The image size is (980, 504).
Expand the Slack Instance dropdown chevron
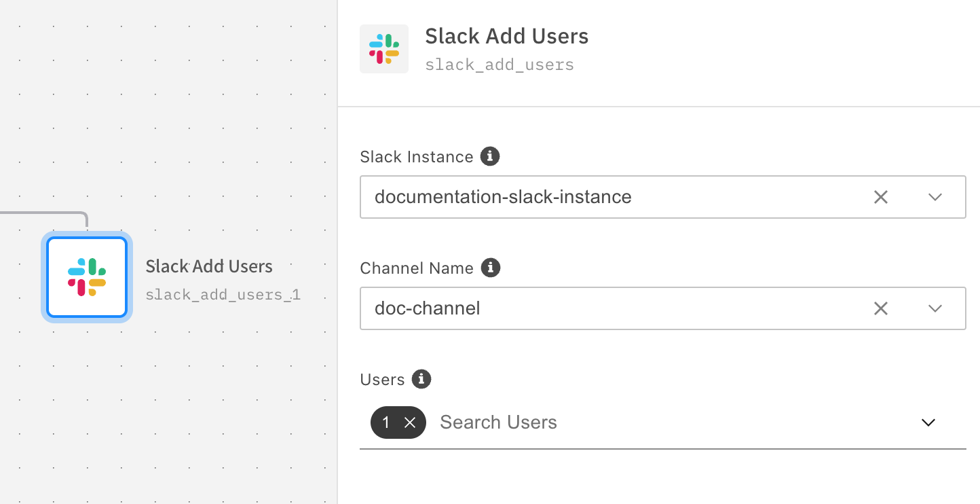935,197
